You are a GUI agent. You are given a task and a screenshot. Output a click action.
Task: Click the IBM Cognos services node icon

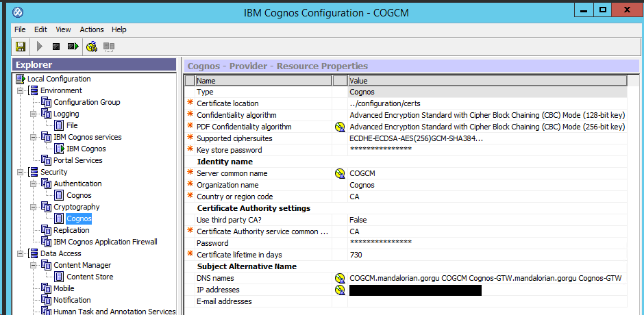tap(46, 137)
